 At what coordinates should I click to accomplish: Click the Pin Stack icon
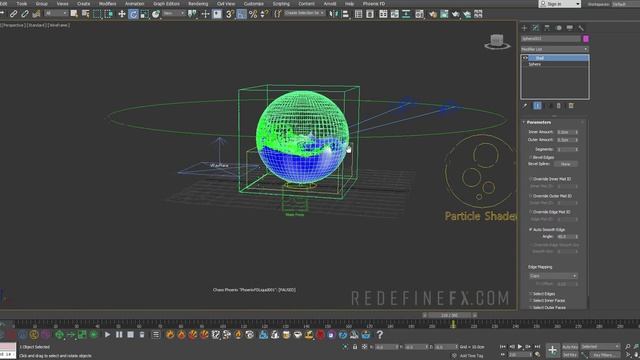pos(525,106)
